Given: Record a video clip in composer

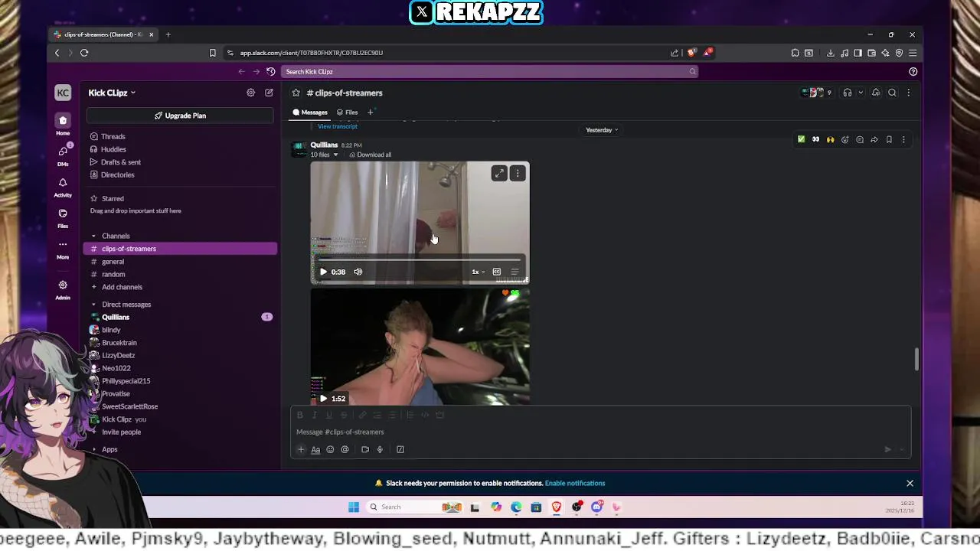Looking at the screenshot, I should [x=365, y=449].
